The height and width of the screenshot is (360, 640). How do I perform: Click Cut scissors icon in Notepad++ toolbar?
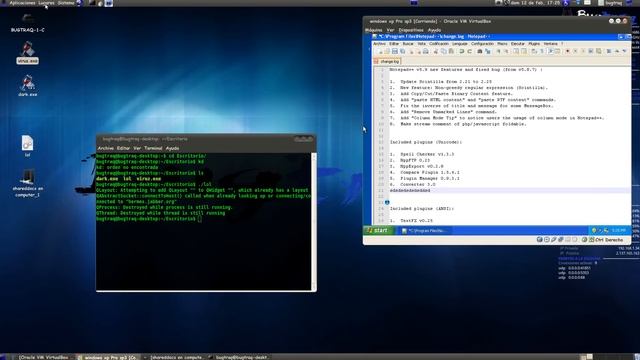click(x=436, y=51)
